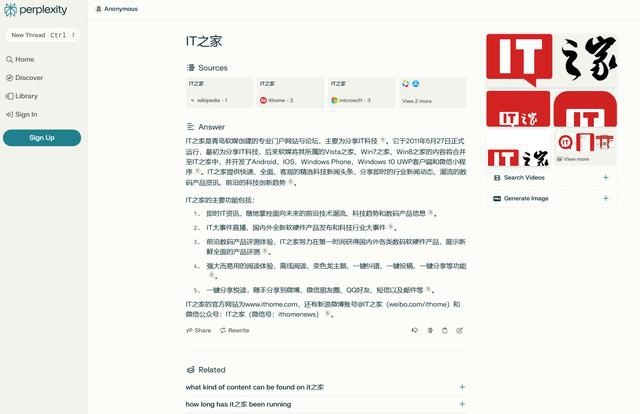Click the Share arrow icon
The height and width of the screenshot is (414, 640).
(189, 330)
